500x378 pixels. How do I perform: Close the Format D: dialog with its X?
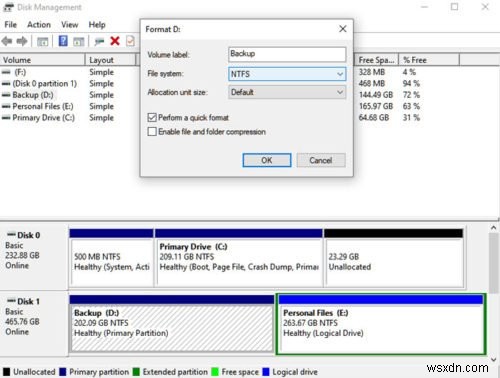pyautogui.click(x=343, y=29)
